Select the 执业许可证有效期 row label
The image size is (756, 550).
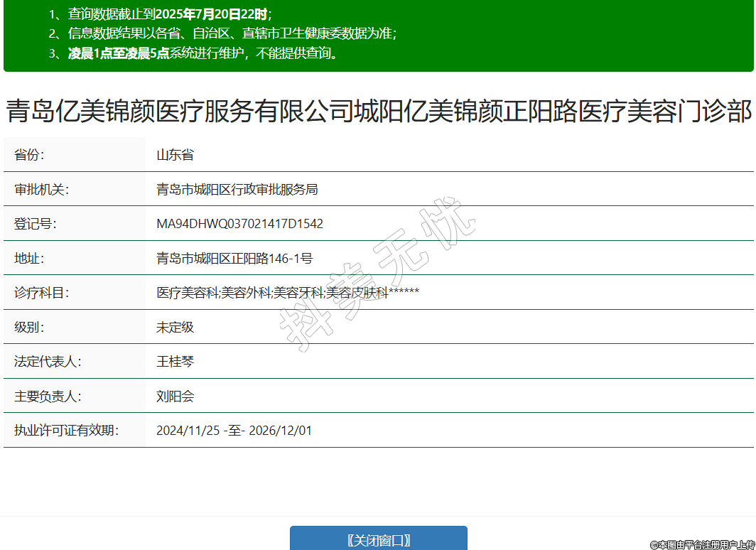point(67,431)
